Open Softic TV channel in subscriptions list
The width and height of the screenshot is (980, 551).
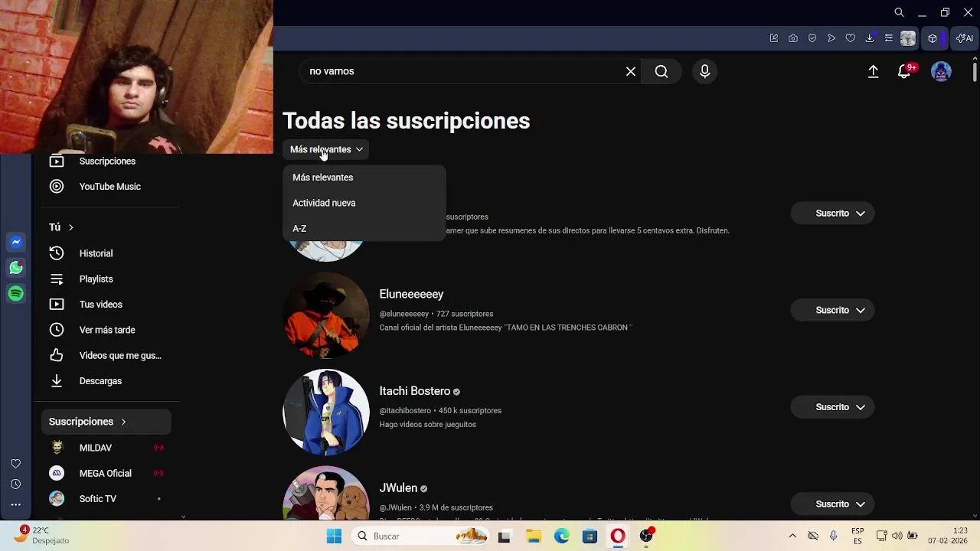106,499
